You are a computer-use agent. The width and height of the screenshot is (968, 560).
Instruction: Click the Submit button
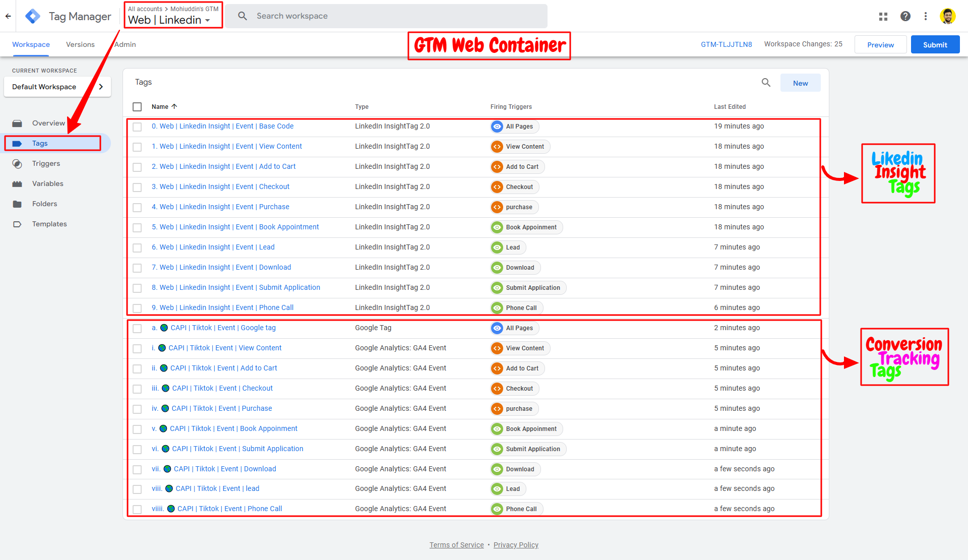[935, 44]
